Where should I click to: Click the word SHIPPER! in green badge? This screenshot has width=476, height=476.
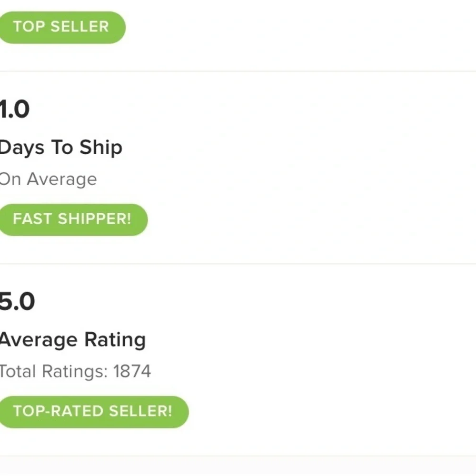[x=94, y=219]
